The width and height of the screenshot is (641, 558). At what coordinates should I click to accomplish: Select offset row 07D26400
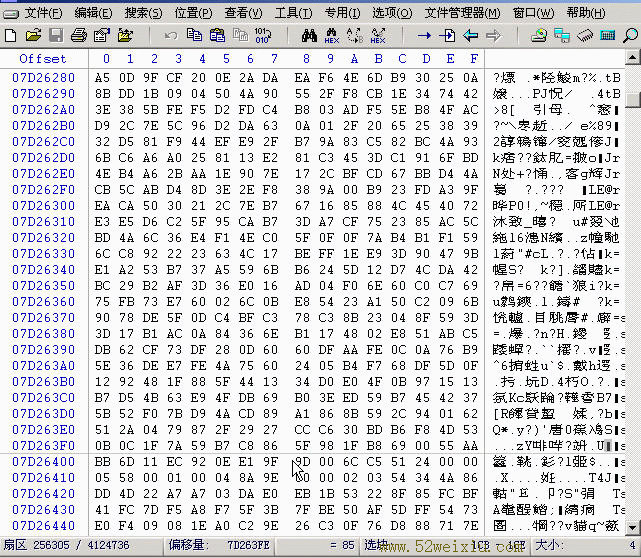tap(44, 462)
